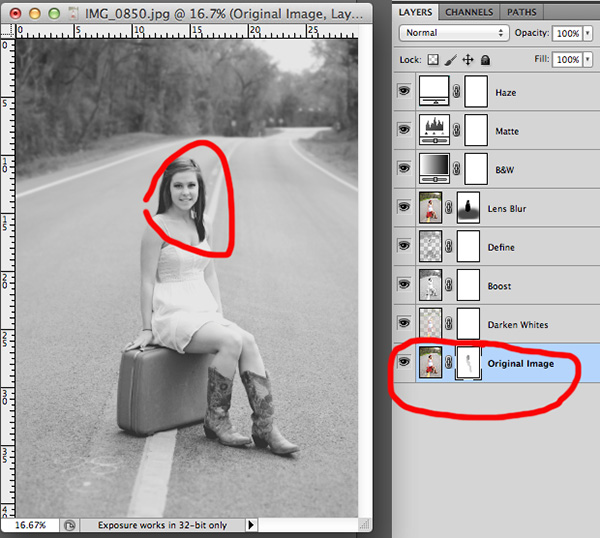Select the Matte layer name
Viewport: 600px width, 538px height.
[507, 131]
